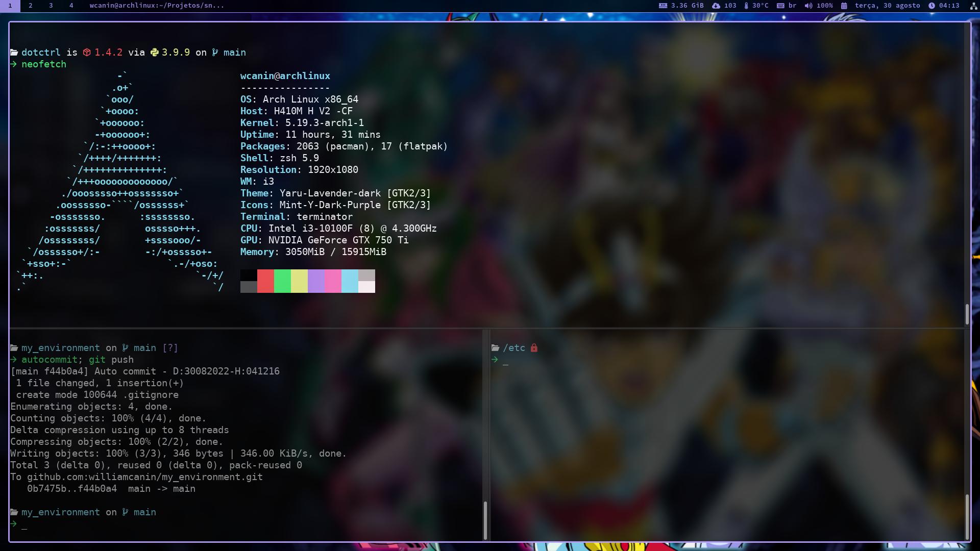The width and height of the screenshot is (980, 551).
Task: Click the calendar date icon
Action: 844,6
